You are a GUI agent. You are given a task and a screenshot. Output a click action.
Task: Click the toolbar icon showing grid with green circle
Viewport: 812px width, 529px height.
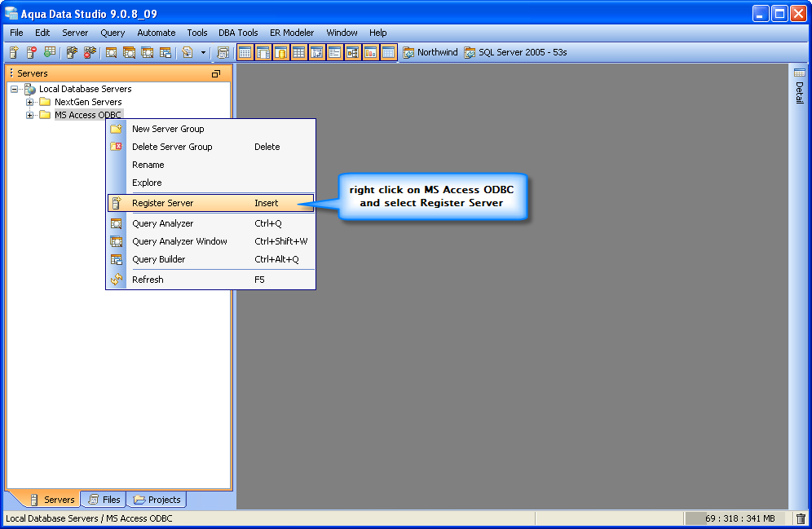pyautogui.click(x=50, y=52)
